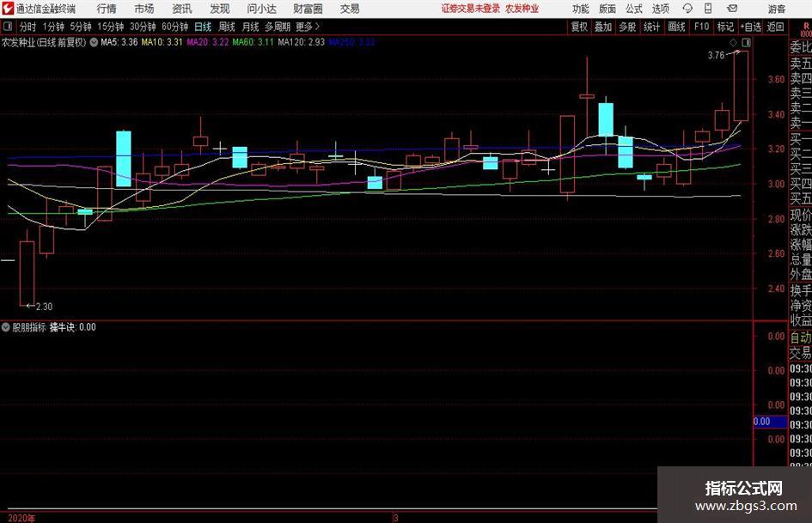Click the 自动 label in side panel
The width and height of the screenshot is (812, 523).
click(x=801, y=338)
